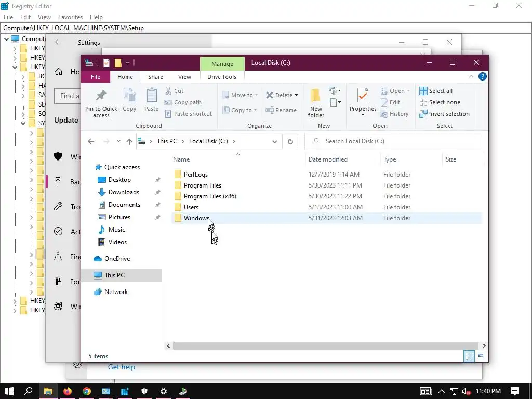The width and height of the screenshot is (532, 399).
Task: Switch to details view in status bar
Action: (x=469, y=356)
